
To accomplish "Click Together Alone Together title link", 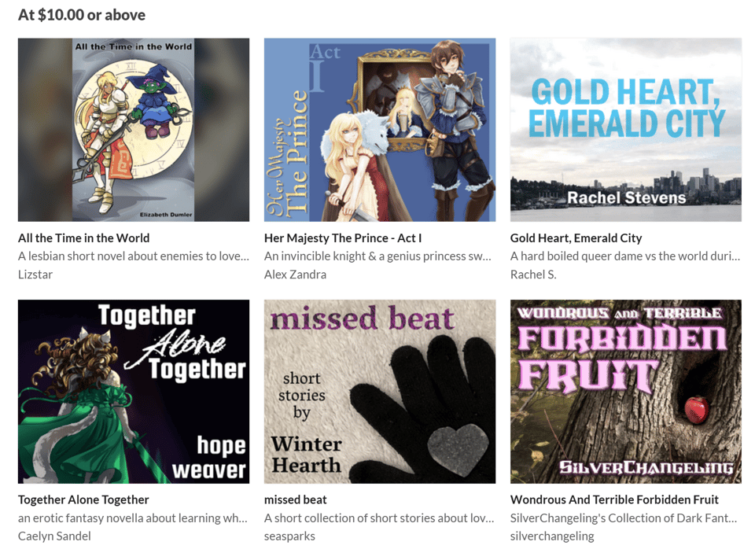I will [83, 499].
